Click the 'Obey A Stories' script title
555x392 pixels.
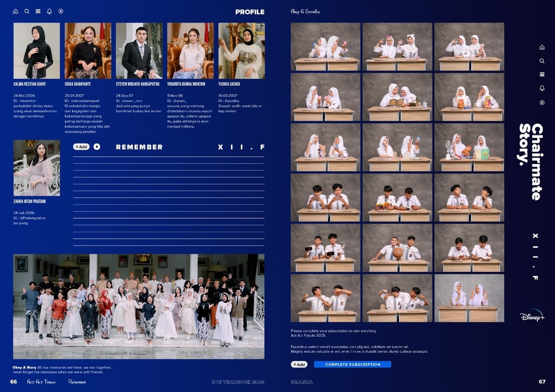[305, 12]
